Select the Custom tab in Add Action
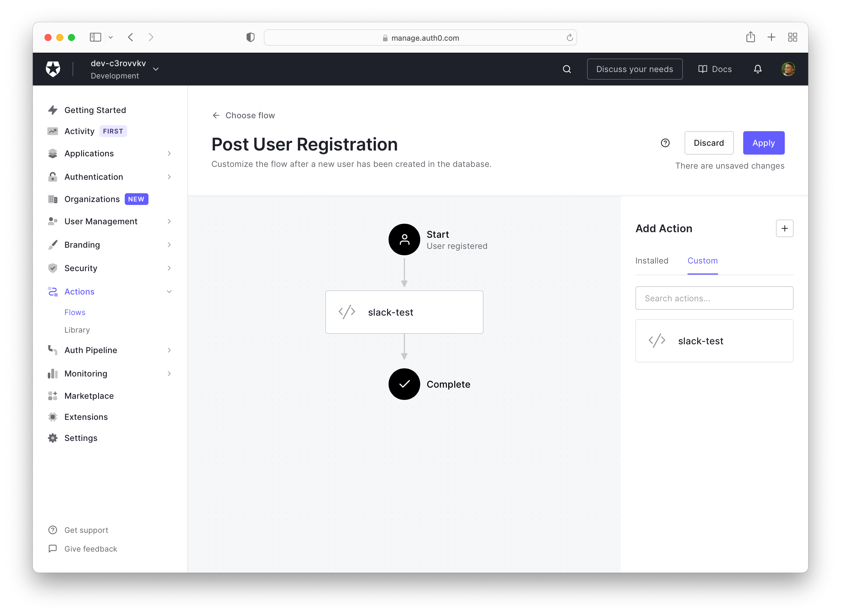This screenshot has height=616, width=841. point(702,260)
